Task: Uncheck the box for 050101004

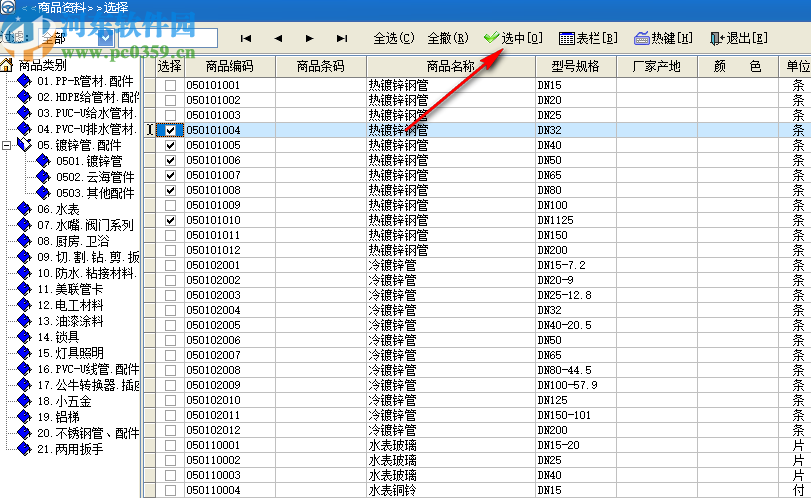Action: pyautogui.click(x=170, y=130)
